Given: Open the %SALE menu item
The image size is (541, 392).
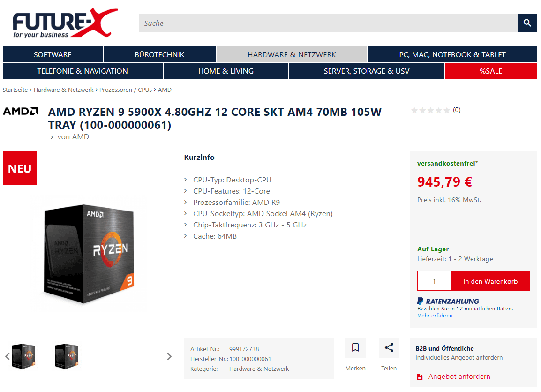Looking at the screenshot, I should pyautogui.click(x=491, y=71).
